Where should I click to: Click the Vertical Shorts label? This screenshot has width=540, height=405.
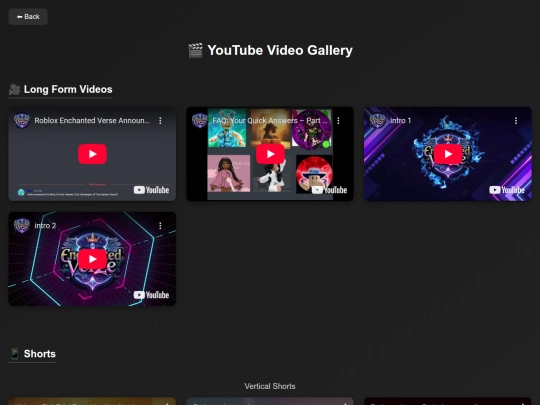pos(270,386)
